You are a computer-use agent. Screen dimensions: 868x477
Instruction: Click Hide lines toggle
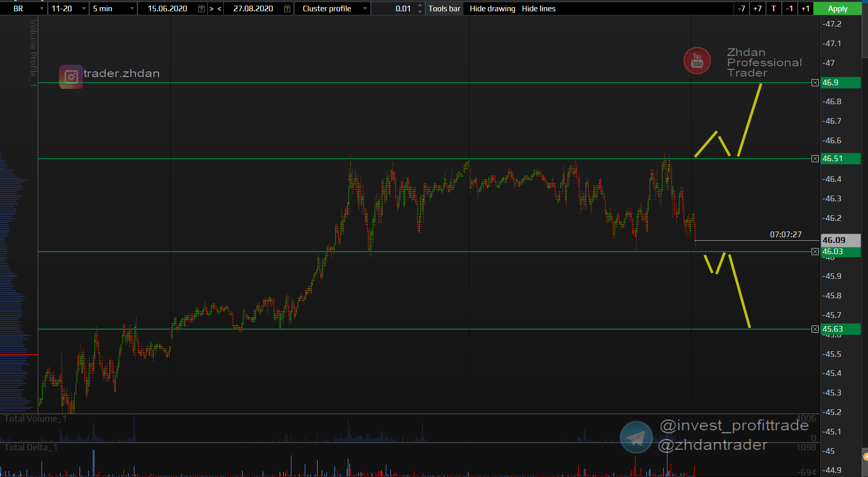[x=539, y=9]
